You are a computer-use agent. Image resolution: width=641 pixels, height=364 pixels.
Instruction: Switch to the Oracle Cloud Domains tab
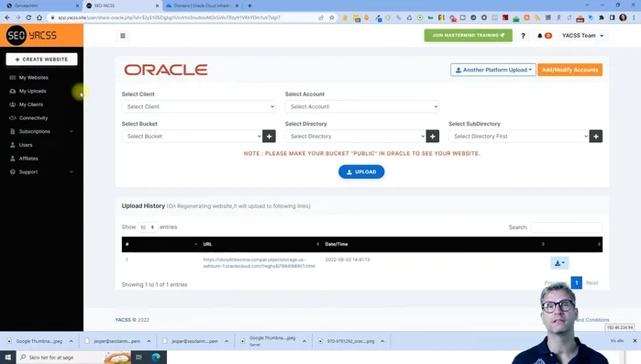(x=202, y=6)
